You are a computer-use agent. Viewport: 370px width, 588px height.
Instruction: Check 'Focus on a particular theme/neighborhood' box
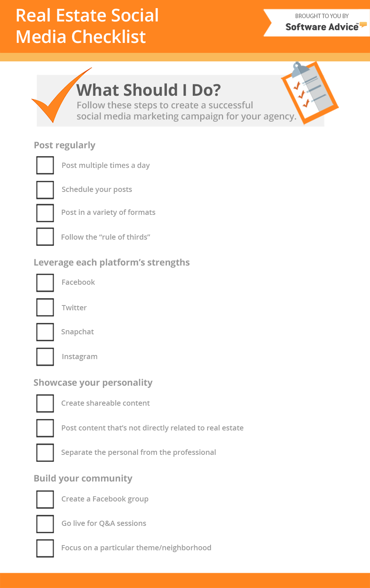[x=45, y=548]
